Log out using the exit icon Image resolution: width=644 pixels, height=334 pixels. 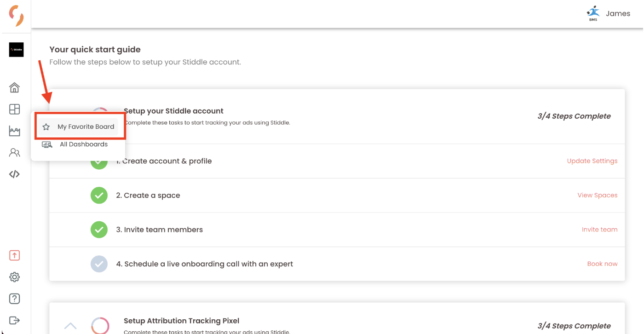[x=15, y=320]
